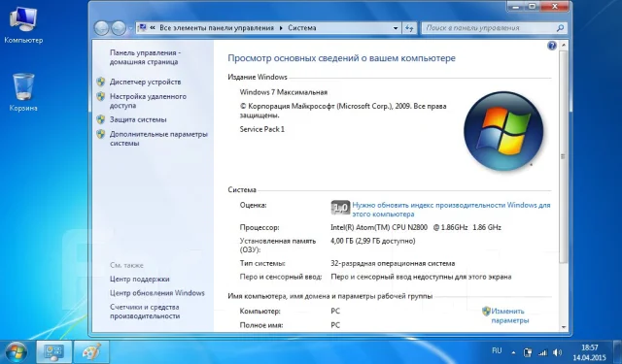Viewport: 622px width, 364px height.
Task: Open the Paint taskbar button
Action: (x=91, y=351)
